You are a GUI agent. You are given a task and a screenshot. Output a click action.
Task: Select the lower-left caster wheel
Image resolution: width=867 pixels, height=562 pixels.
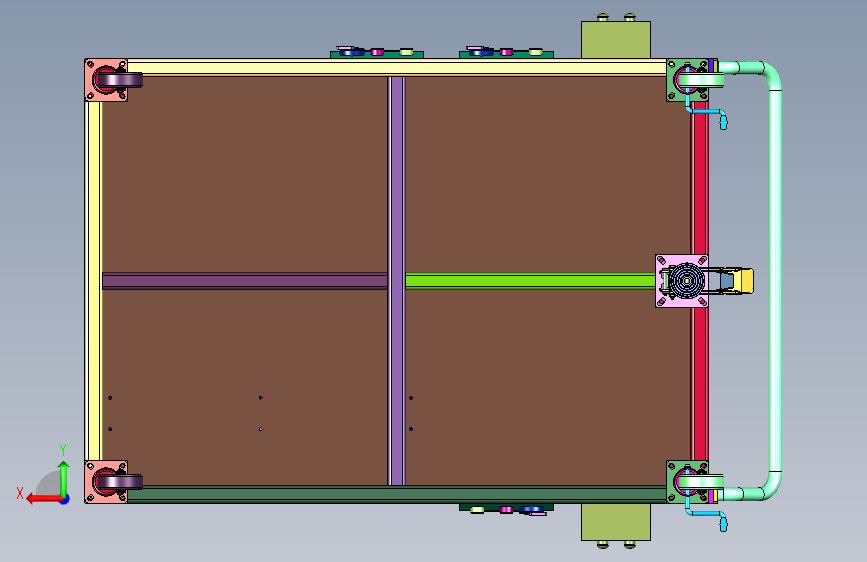[x=120, y=482]
